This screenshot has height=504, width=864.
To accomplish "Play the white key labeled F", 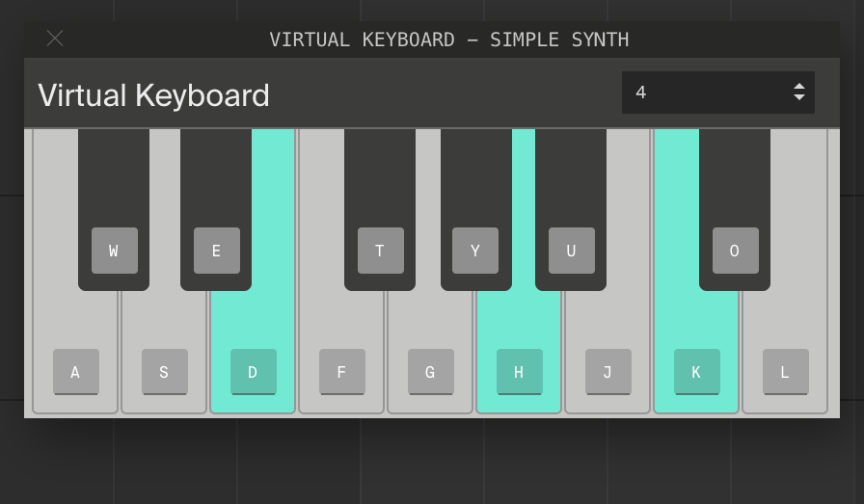I will [x=341, y=353].
